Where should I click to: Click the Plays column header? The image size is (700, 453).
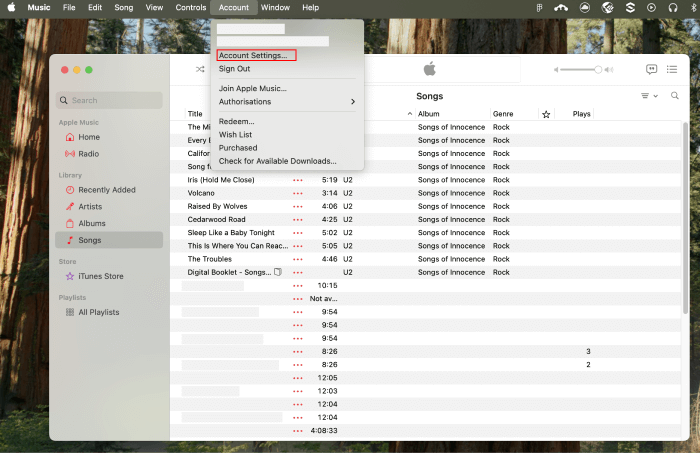(x=581, y=114)
